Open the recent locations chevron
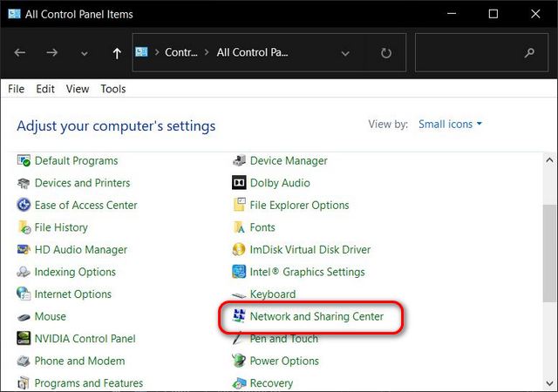Image resolution: width=558 pixels, height=392 pixels. pyautogui.click(x=84, y=53)
